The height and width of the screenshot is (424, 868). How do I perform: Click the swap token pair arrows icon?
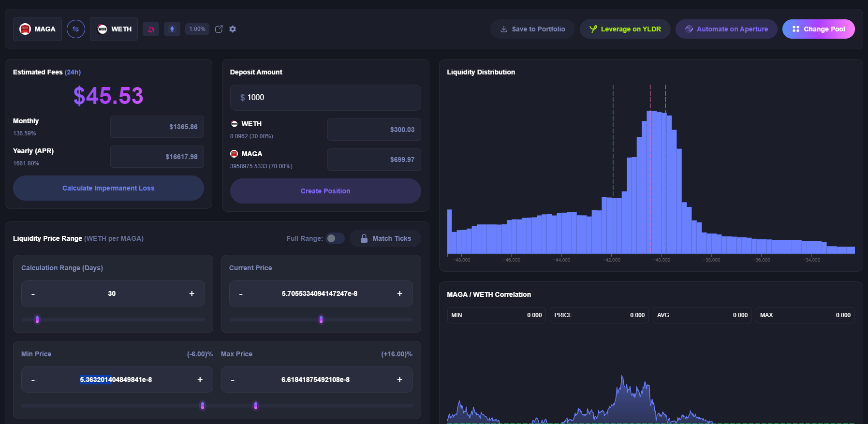tap(76, 29)
